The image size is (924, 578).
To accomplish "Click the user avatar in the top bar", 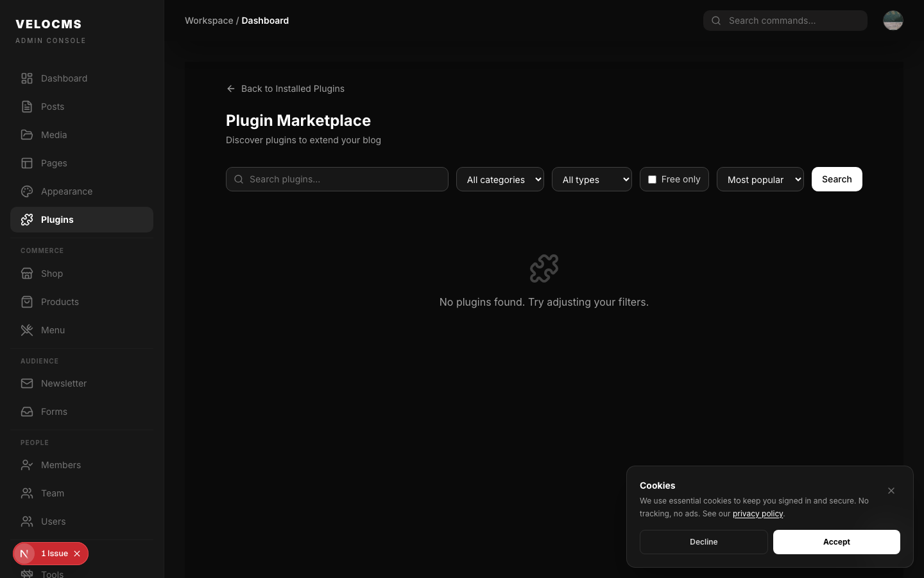I will click(x=893, y=20).
